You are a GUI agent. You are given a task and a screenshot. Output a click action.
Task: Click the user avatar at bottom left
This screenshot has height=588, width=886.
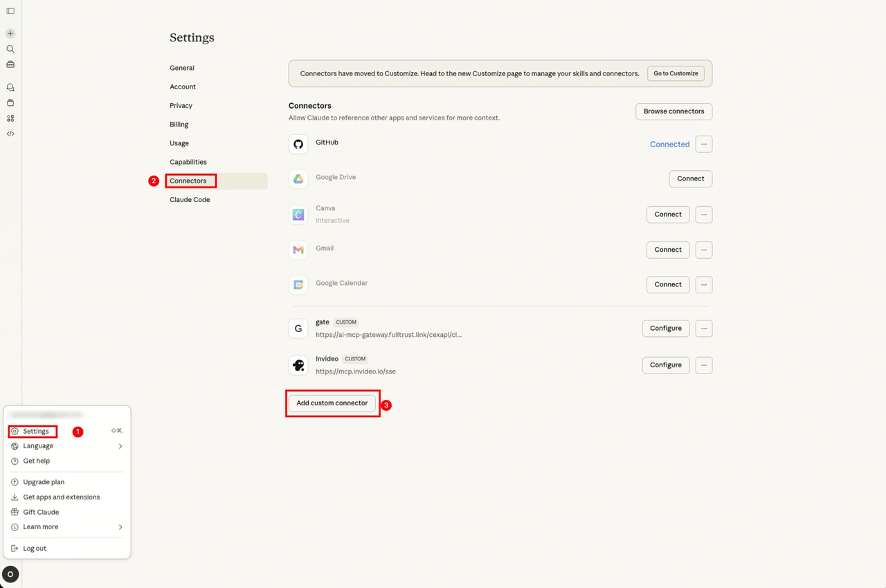pos(10,574)
